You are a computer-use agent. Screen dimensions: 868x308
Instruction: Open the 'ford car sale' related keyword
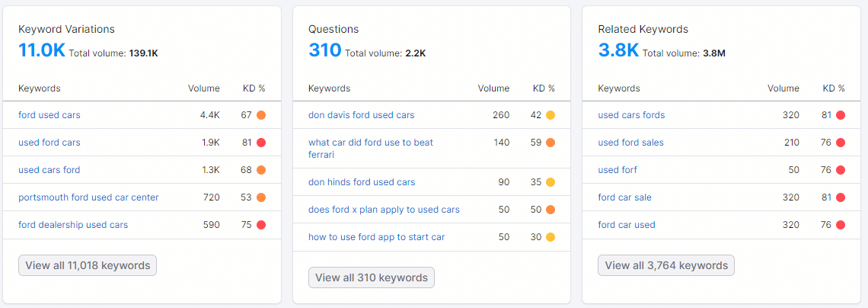tap(624, 197)
